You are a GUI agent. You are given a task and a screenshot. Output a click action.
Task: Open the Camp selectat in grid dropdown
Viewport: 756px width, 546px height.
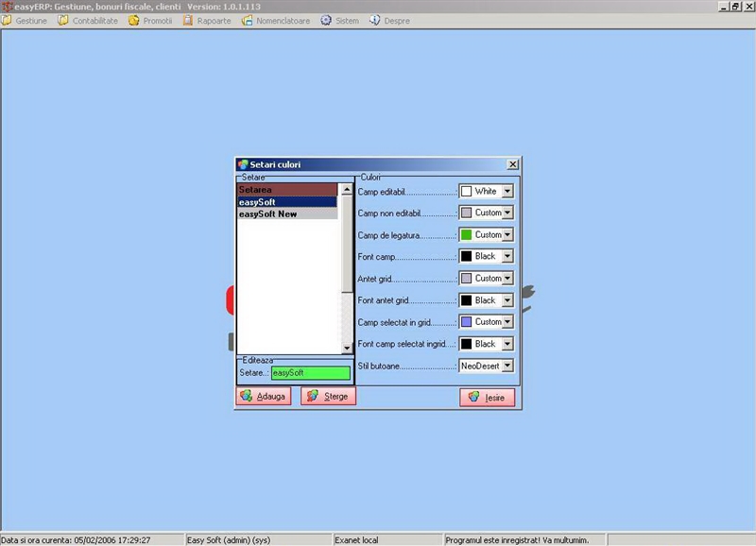click(x=507, y=322)
